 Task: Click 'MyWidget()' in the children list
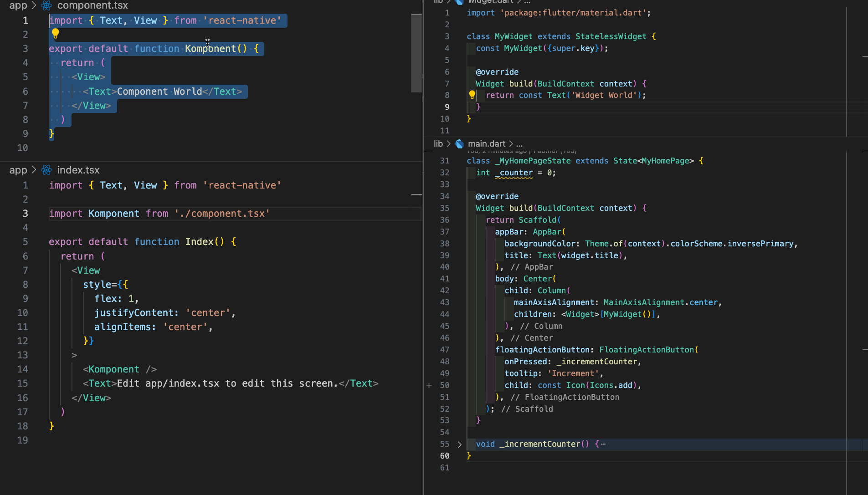click(x=627, y=314)
